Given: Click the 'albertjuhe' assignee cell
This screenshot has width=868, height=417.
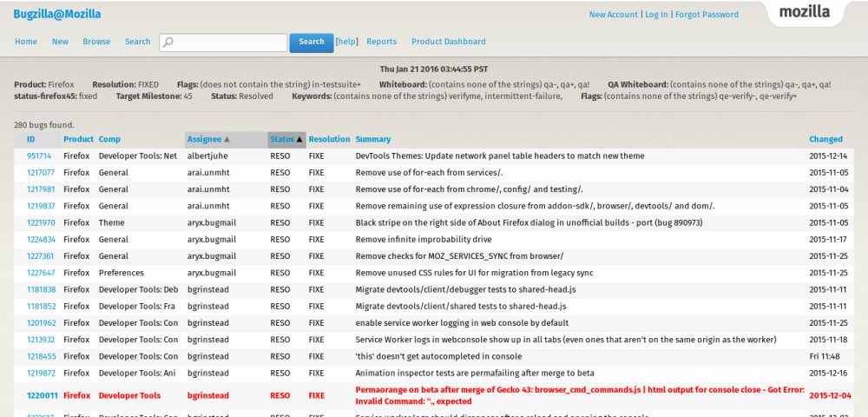Looking at the screenshot, I should click(x=207, y=156).
